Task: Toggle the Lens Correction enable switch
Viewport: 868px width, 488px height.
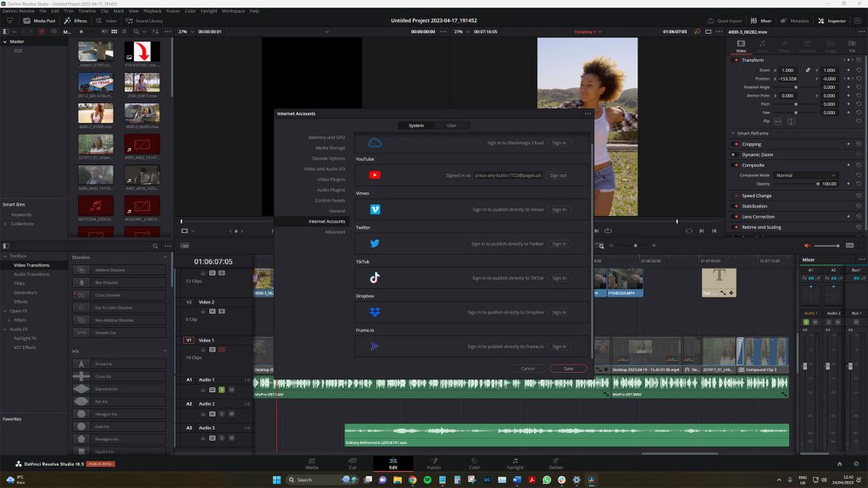Action: click(736, 216)
